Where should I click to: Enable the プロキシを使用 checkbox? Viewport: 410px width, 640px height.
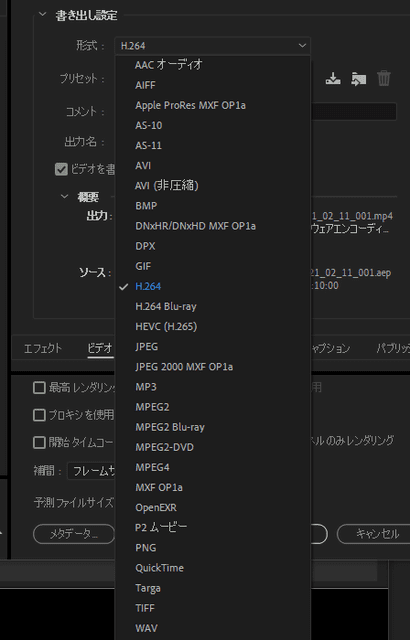point(39,415)
